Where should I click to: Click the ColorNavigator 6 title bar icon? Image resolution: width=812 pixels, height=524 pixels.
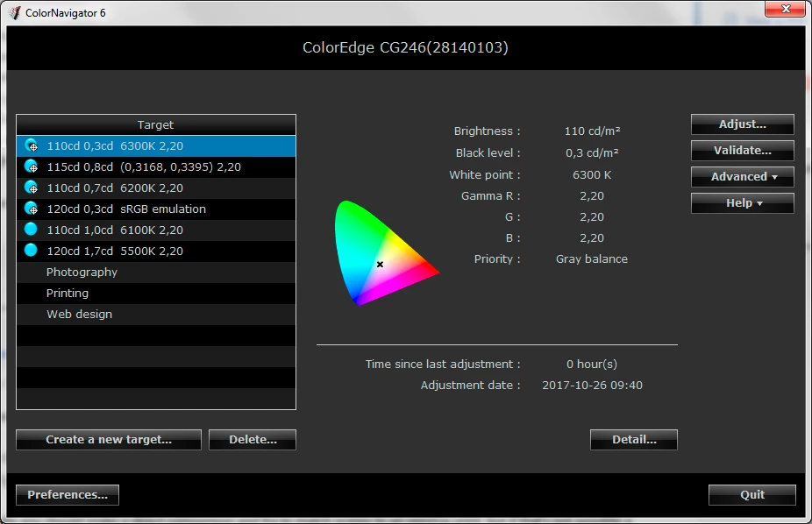pyautogui.click(x=15, y=12)
